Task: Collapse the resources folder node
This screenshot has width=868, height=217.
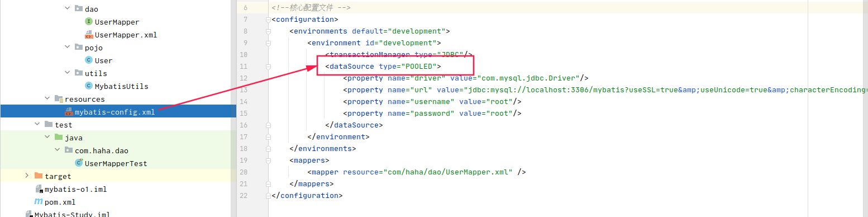Action: pyautogui.click(x=47, y=99)
